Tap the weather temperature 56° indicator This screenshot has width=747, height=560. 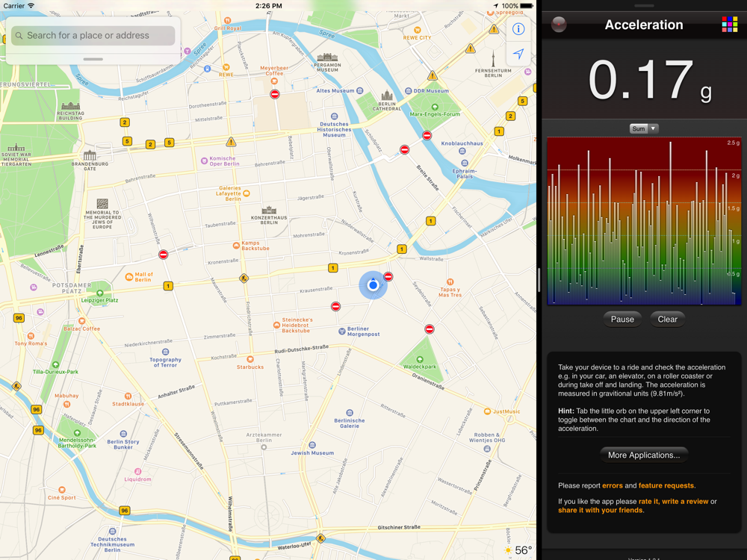pos(518,550)
